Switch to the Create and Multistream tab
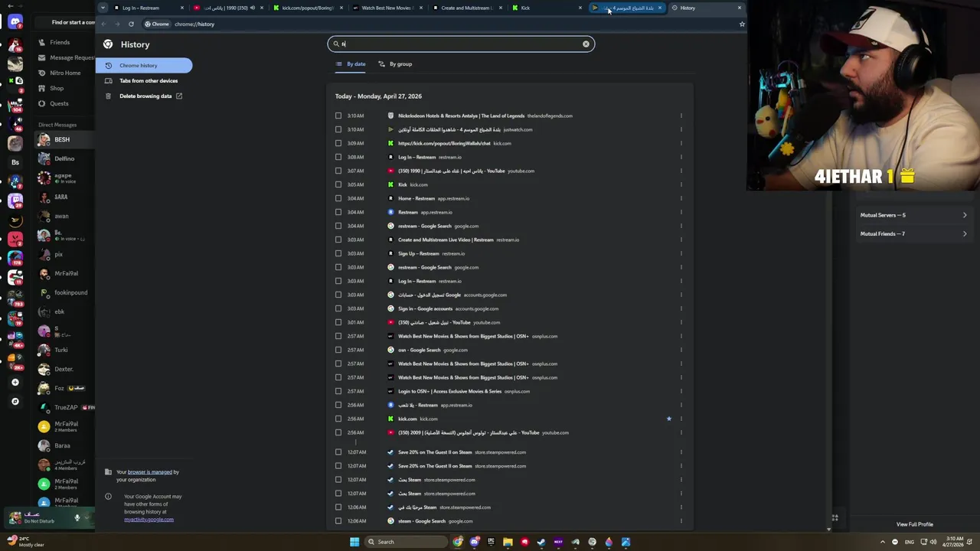This screenshot has height=551, width=980. 466,8
